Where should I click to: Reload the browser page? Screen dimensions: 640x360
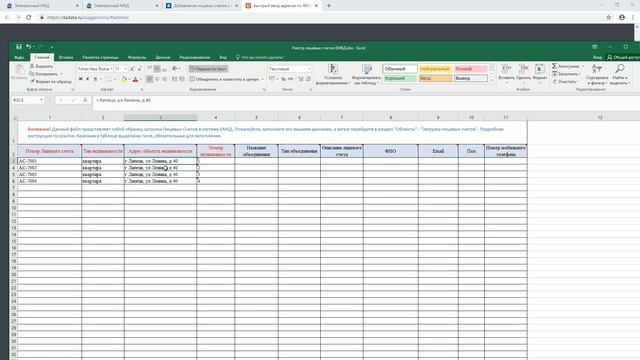click(x=29, y=18)
